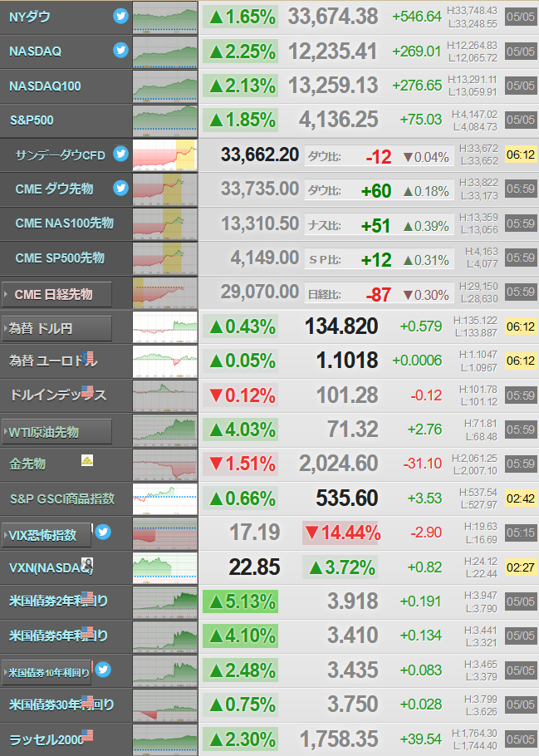The image size is (539, 756).
Task: Open the S&P500 index link
Action: [32, 120]
